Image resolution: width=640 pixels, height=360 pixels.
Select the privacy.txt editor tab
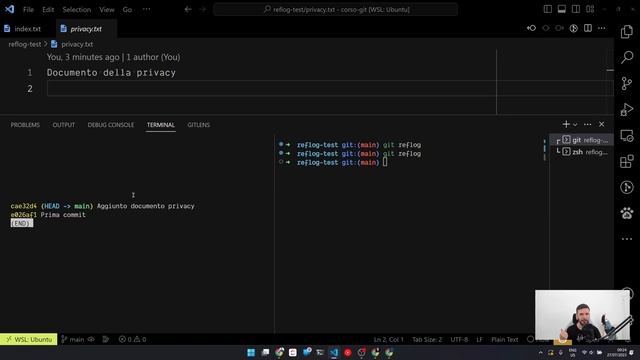click(86, 29)
